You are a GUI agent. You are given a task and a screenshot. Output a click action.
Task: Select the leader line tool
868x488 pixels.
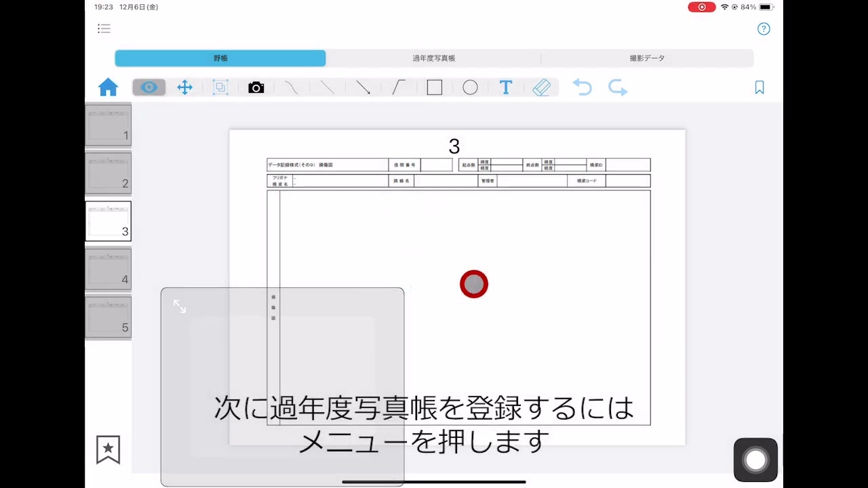(x=399, y=87)
